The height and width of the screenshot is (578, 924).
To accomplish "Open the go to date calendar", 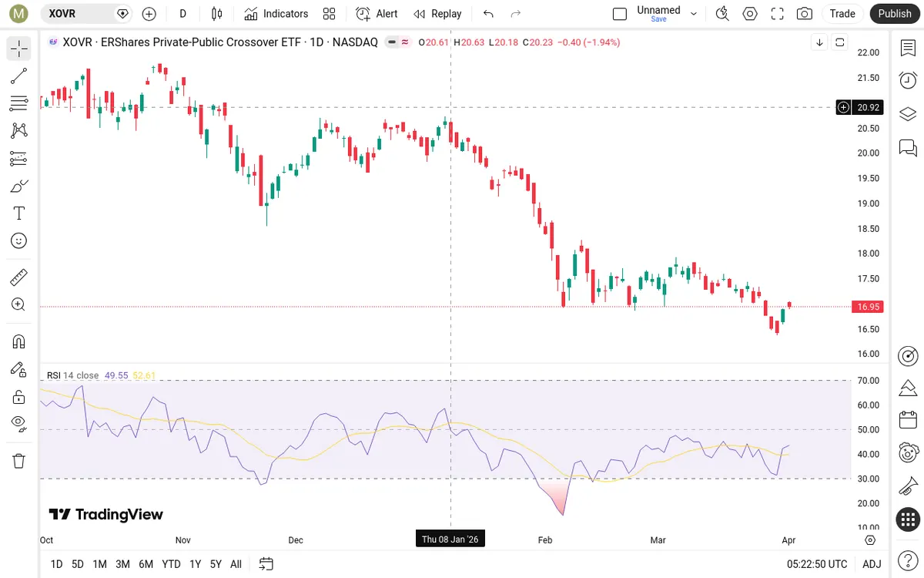I will [266, 564].
